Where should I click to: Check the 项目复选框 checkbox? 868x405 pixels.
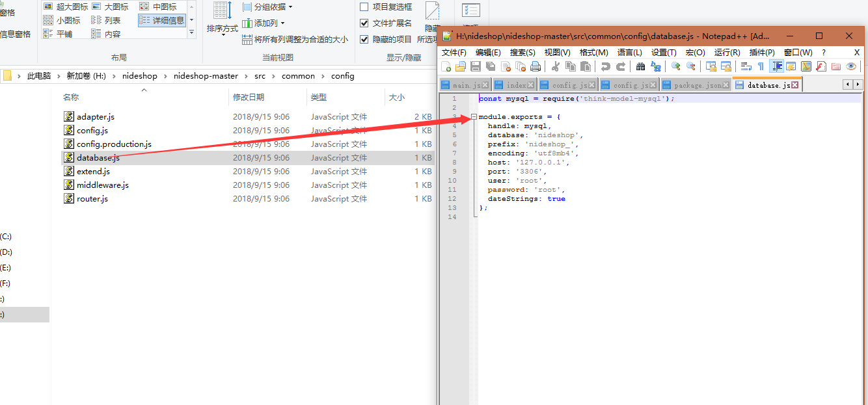point(364,7)
